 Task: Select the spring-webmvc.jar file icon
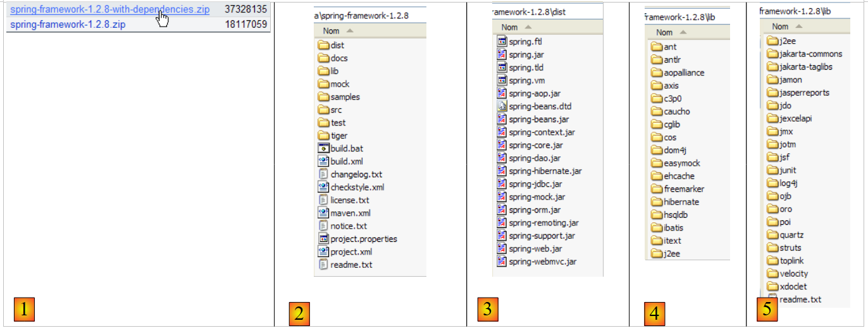502,262
